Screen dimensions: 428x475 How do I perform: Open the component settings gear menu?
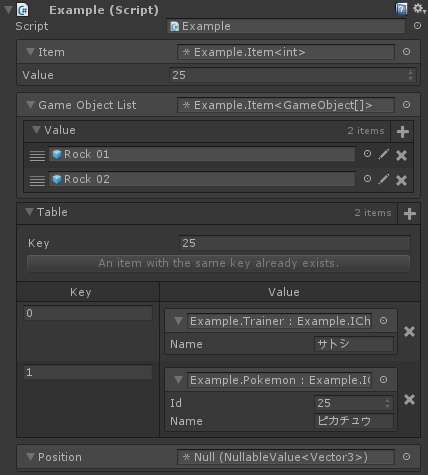(419, 9)
